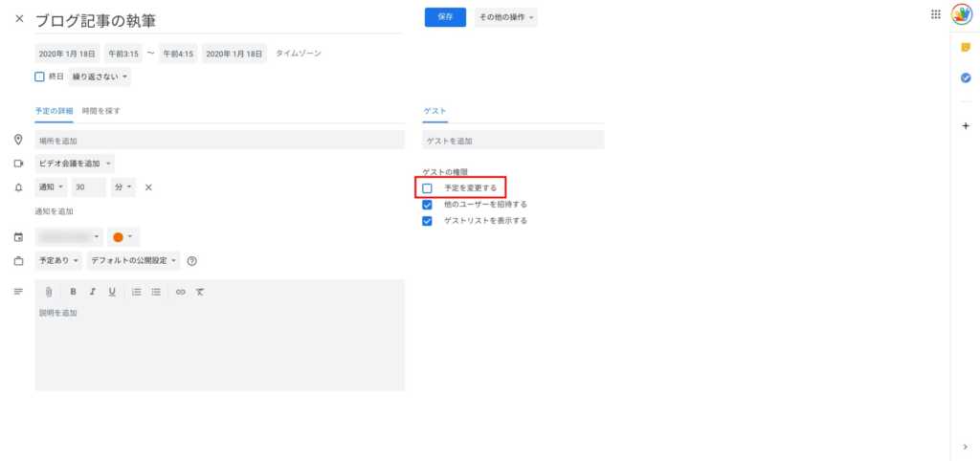The height and width of the screenshot is (461, 980).
Task: Open Google Tasks from the side panel
Action: tap(965, 78)
